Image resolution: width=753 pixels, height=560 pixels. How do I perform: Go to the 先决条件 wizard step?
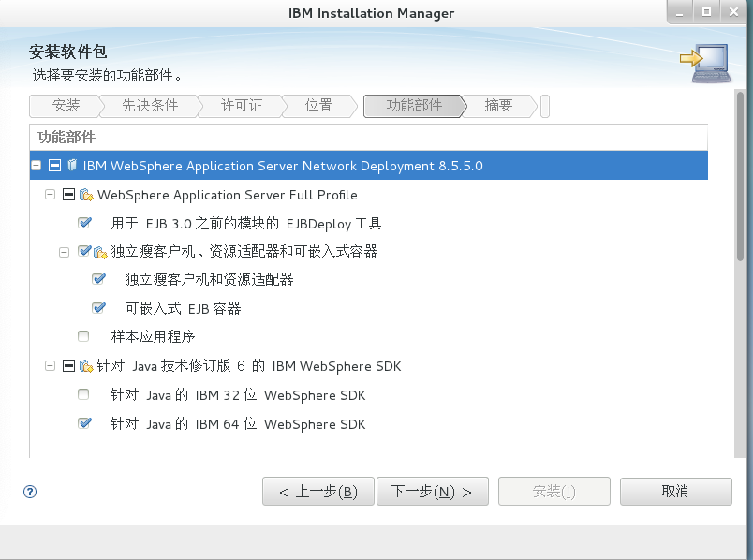(150, 106)
